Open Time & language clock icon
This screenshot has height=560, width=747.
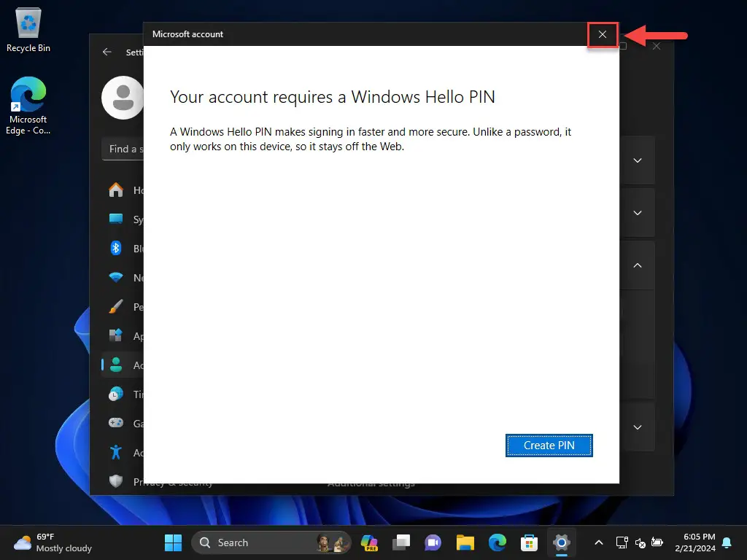(116, 394)
